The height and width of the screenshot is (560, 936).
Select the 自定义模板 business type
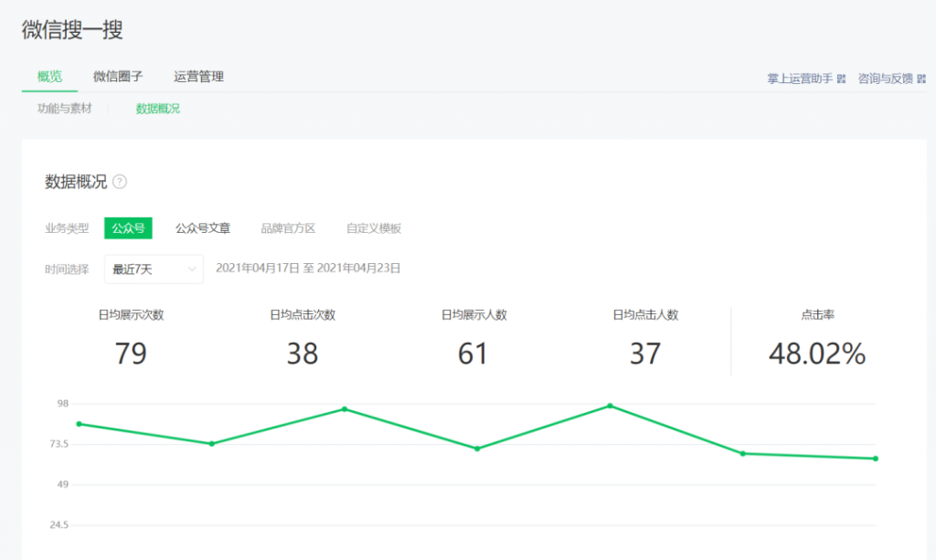pyautogui.click(x=374, y=227)
